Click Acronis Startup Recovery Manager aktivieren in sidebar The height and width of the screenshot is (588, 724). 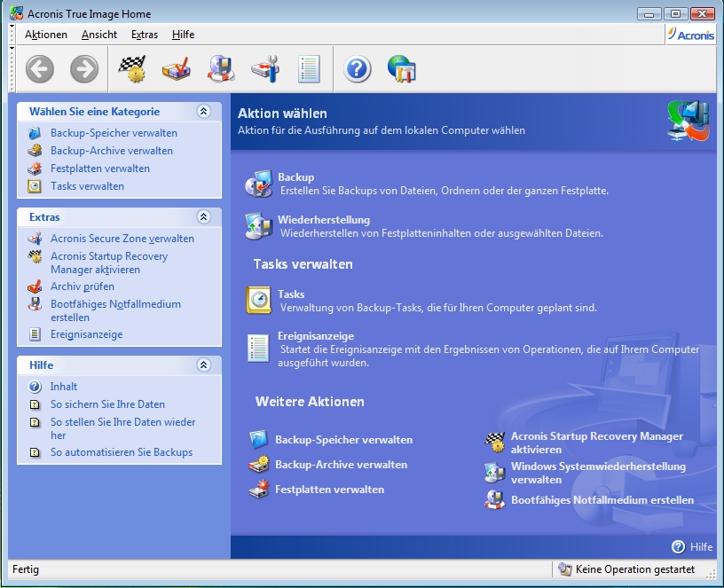coord(109,263)
